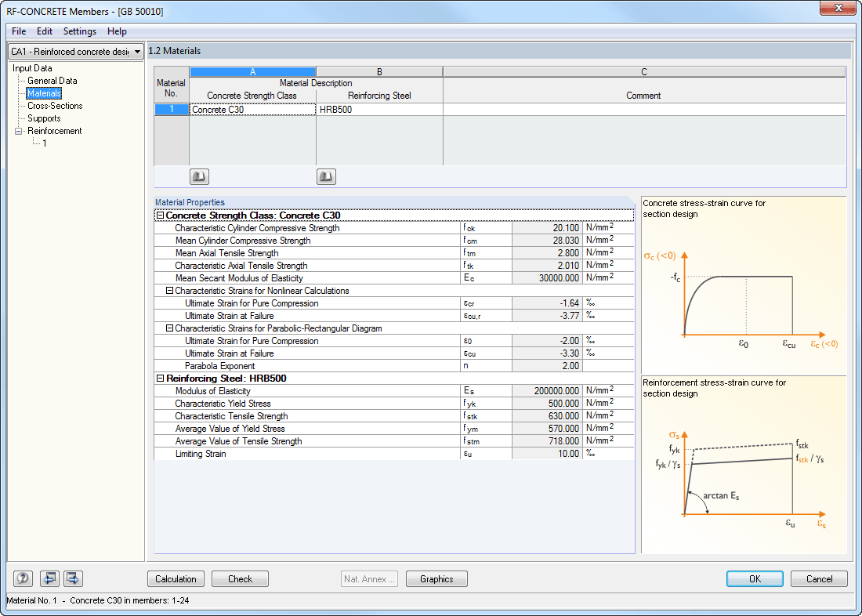Click the HRB500 reinforcing steel cell
The image size is (862, 616).
[x=379, y=110]
